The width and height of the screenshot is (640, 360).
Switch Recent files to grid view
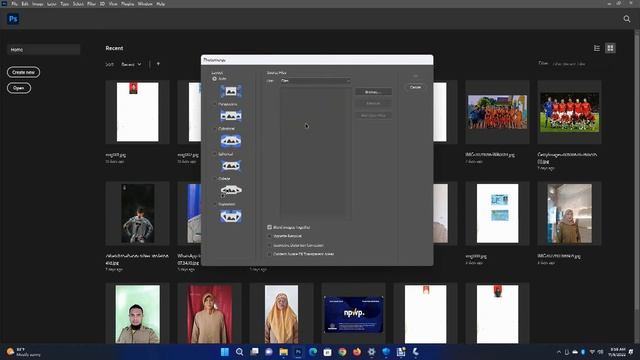click(610, 48)
